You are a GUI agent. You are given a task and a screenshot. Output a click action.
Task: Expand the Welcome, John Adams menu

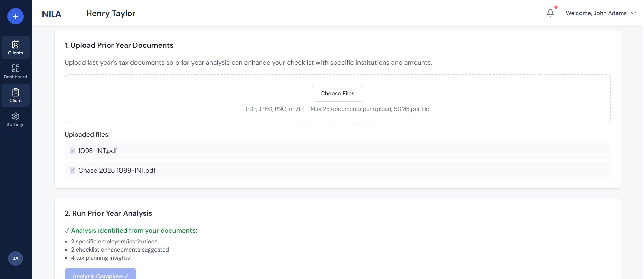coord(600,13)
